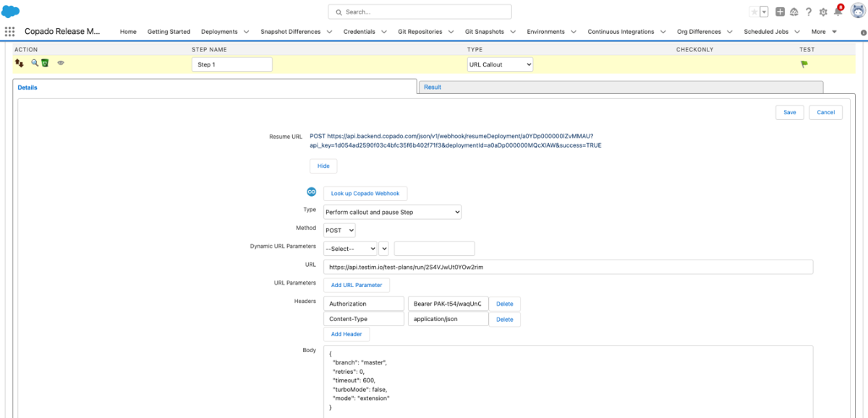Viewport: 868px width, 418px height.
Task: Click the Salesforce cloud logo
Action: pos(11,12)
